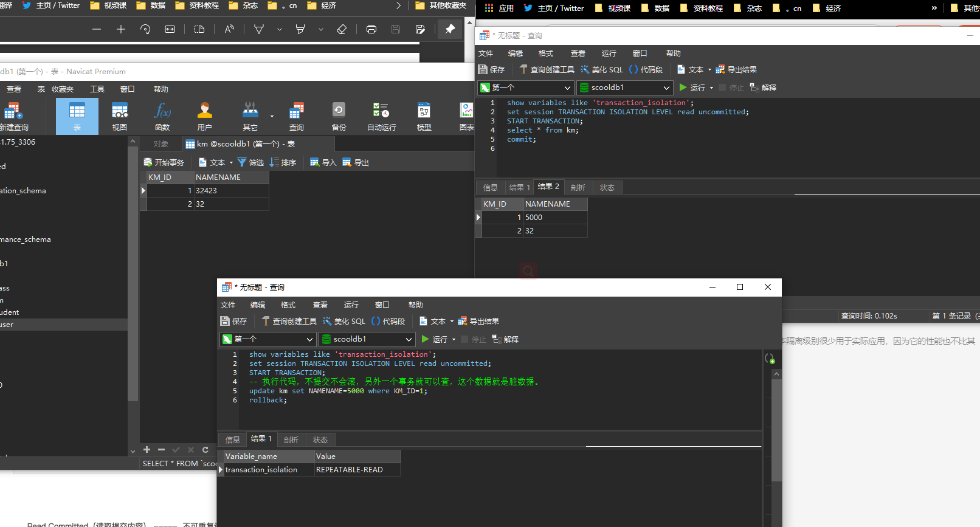
Task: Open connection dropdown 第一个 in front query window
Action: (268, 339)
